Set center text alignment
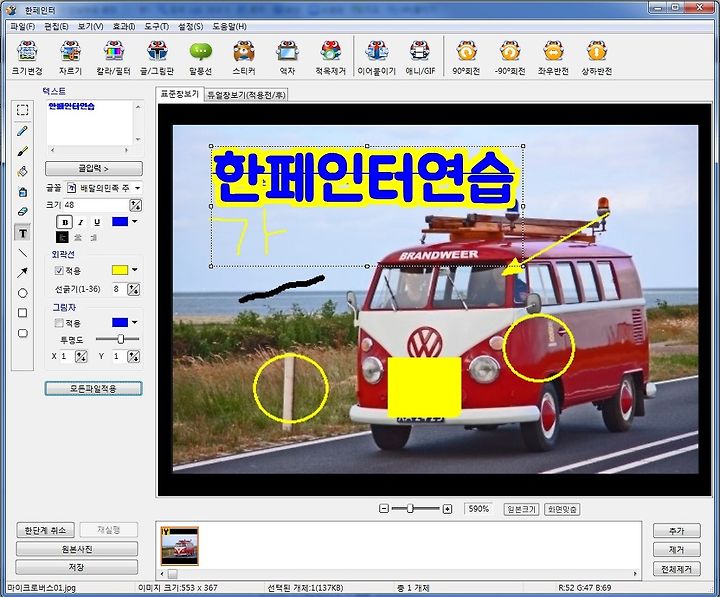 click(78, 237)
